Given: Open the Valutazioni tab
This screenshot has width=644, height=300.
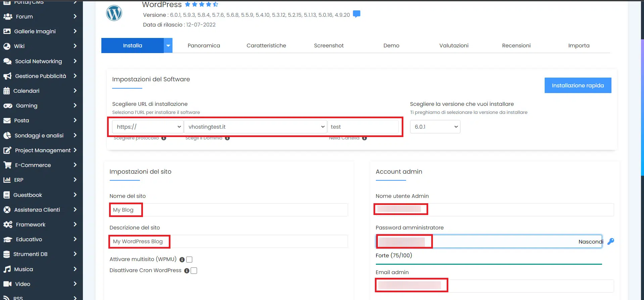Looking at the screenshot, I should pyautogui.click(x=454, y=45).
